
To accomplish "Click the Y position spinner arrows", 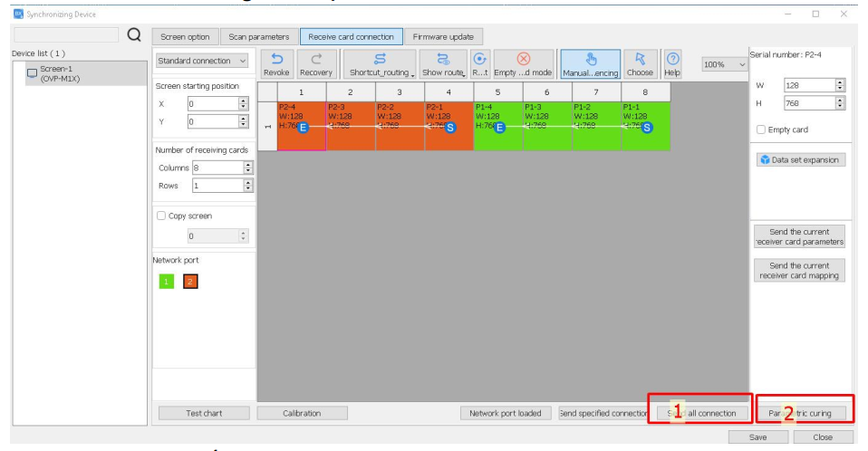I will tap(244, 121).
